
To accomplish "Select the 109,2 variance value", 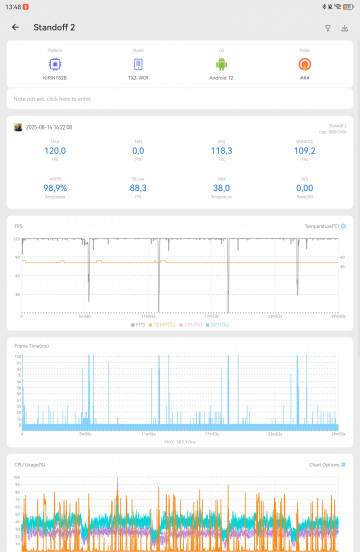I will coord(305,151).
